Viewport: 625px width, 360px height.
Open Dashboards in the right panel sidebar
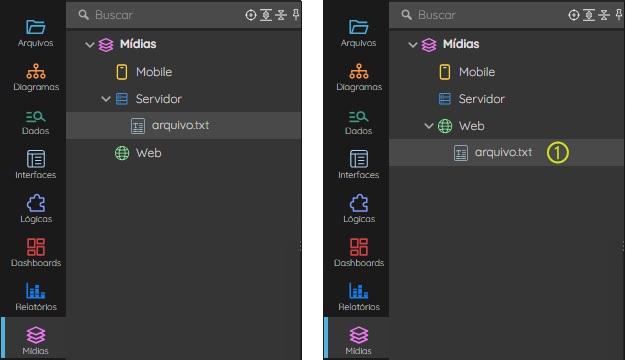[359, 252]
